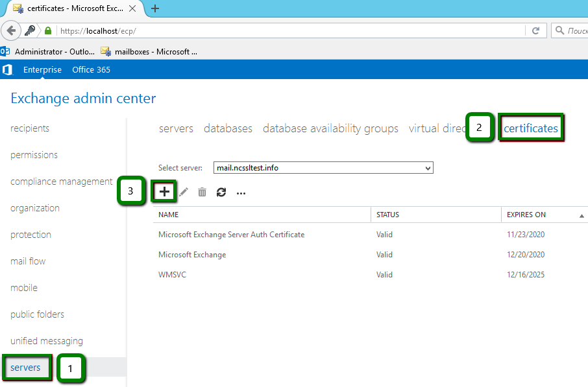This screenshot has height=387, width=588.
Task: Open the recipients section in sidebar
Action: [x=30, y=128]
